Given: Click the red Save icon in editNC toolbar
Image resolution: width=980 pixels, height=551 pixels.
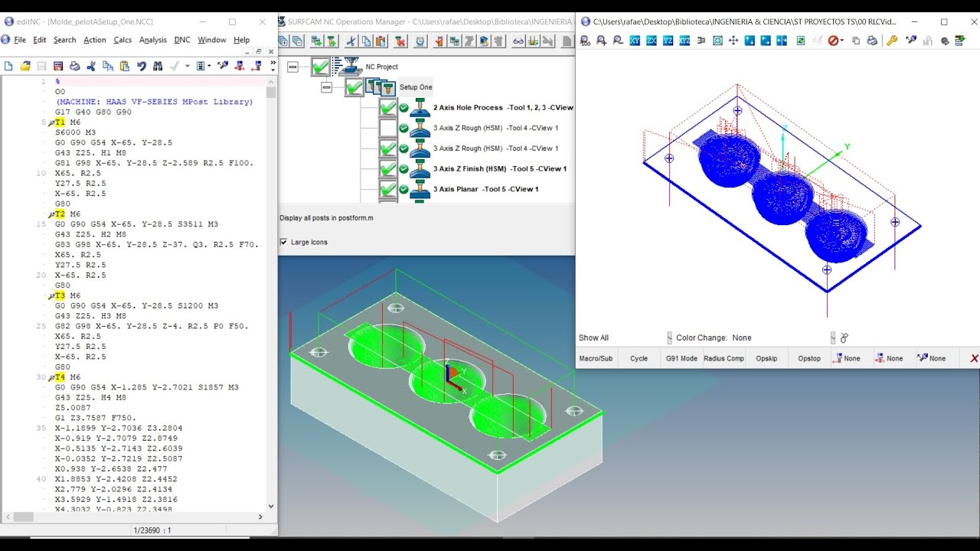Looking at the screenshot, I should tap(58, 67).
